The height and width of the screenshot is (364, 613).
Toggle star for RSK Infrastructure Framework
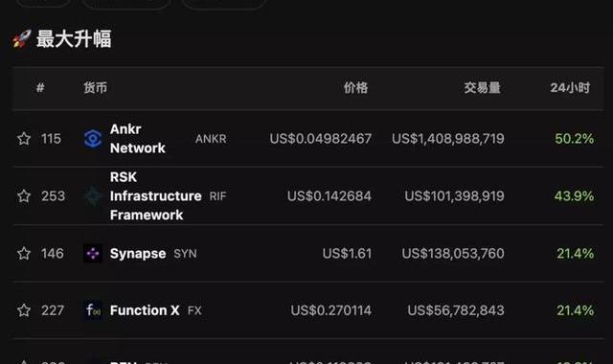point(24,195)
